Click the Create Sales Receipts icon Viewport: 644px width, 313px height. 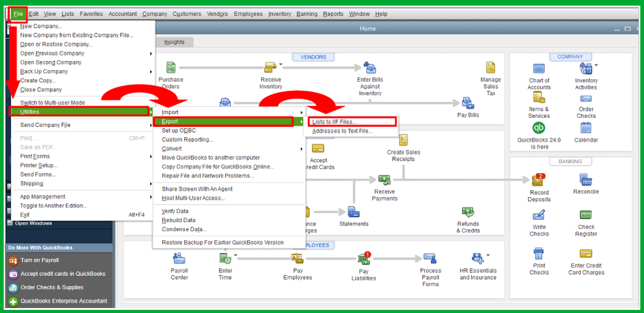click(x=404, y=140)
